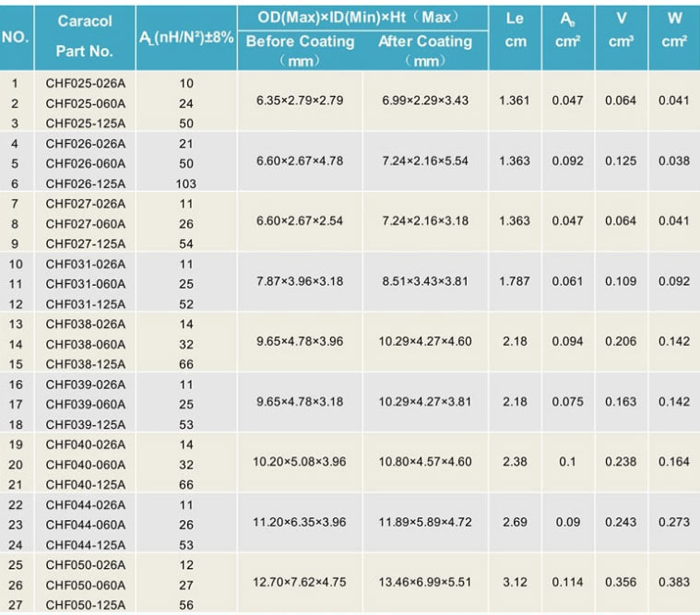Screen dimensions: 700x615
Task: Click after-coating size 7.24×2.16×5.54
Action: [x=425, y=161]
